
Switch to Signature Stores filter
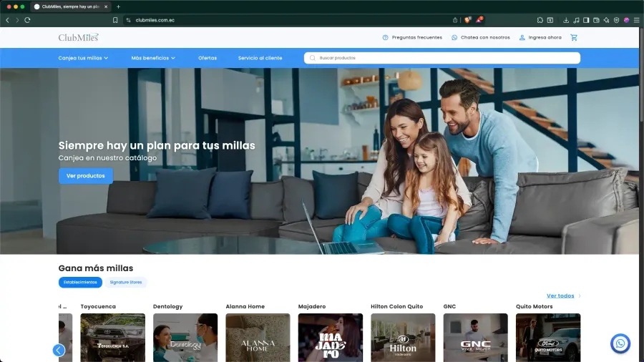coord(126,283)
